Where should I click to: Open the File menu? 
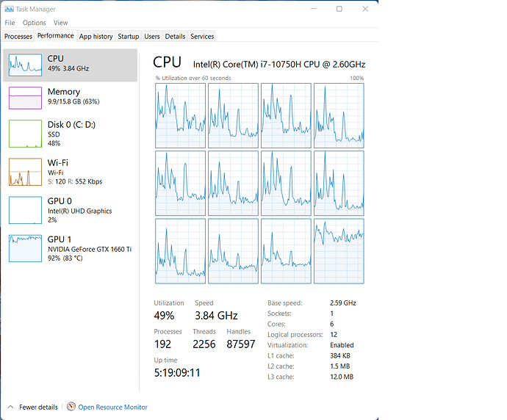click(10, 23)
